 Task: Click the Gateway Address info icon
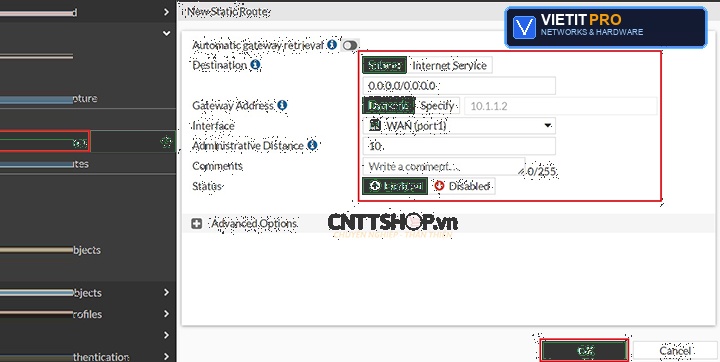click(282, 106)
